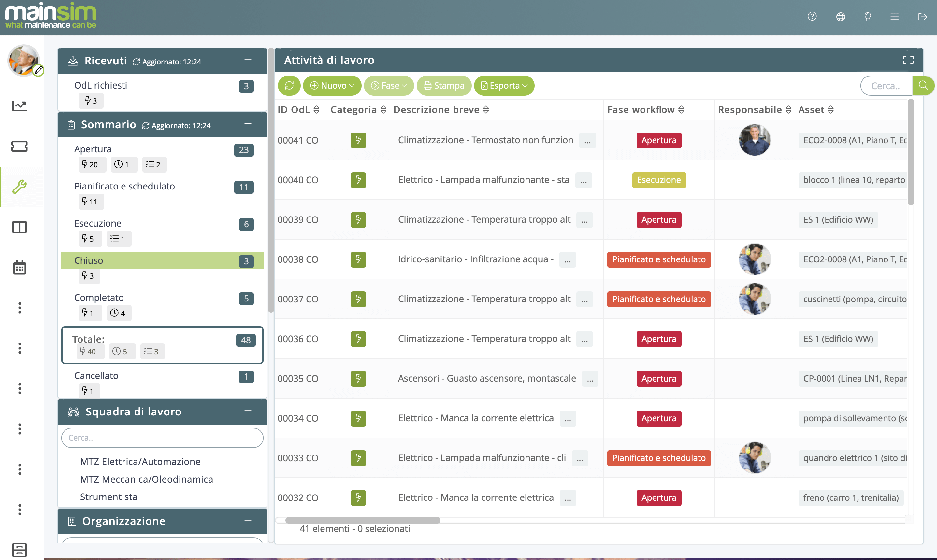Image resolution: width=937 pixels, height=560 pixels.
Task: Edit the user profile avatar pencil
Action: tap(38, 70)
